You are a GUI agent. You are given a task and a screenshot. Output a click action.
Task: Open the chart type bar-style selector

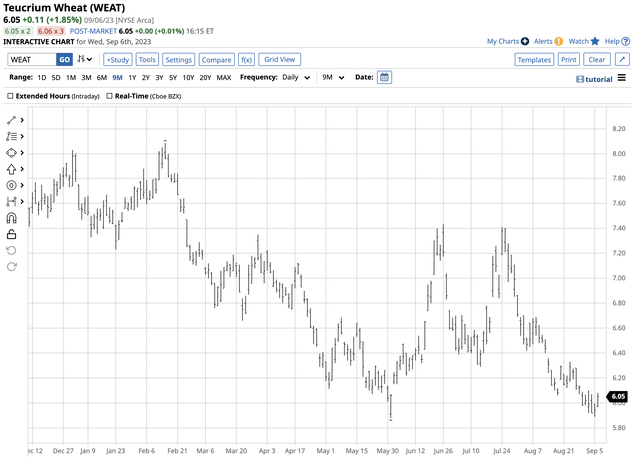[84, 59]
